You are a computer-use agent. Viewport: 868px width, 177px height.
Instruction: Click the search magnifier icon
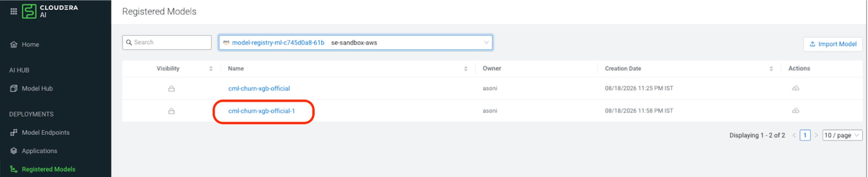click(129, 42)
